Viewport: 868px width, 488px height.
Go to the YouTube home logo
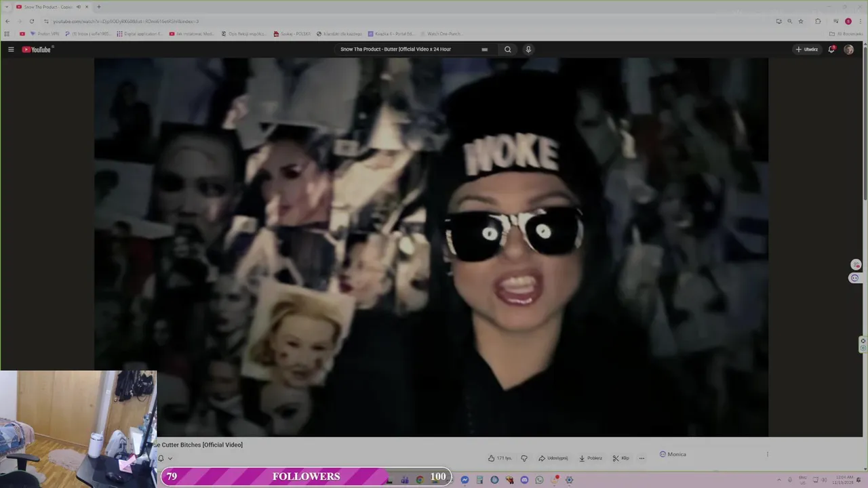[x=37, y=49]
